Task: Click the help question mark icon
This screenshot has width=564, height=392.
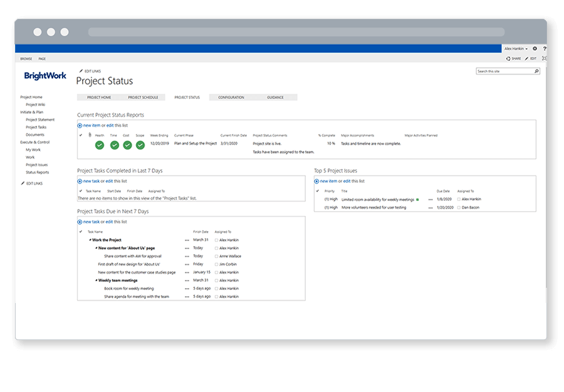Action: coord(544,48)
